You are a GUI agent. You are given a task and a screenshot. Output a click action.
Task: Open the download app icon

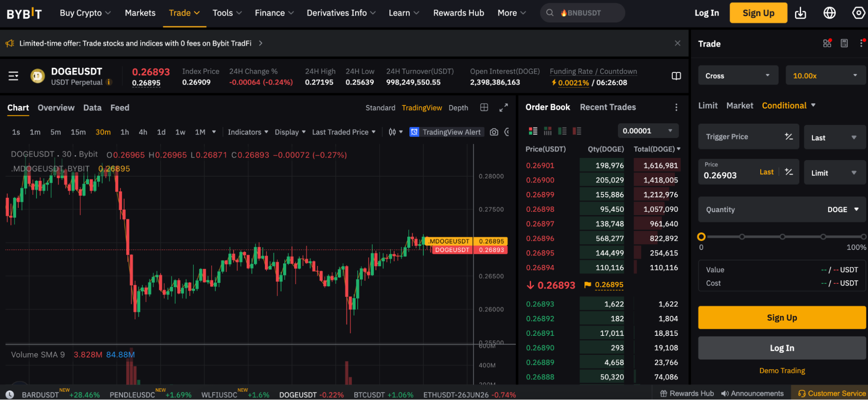click(800, 13)
